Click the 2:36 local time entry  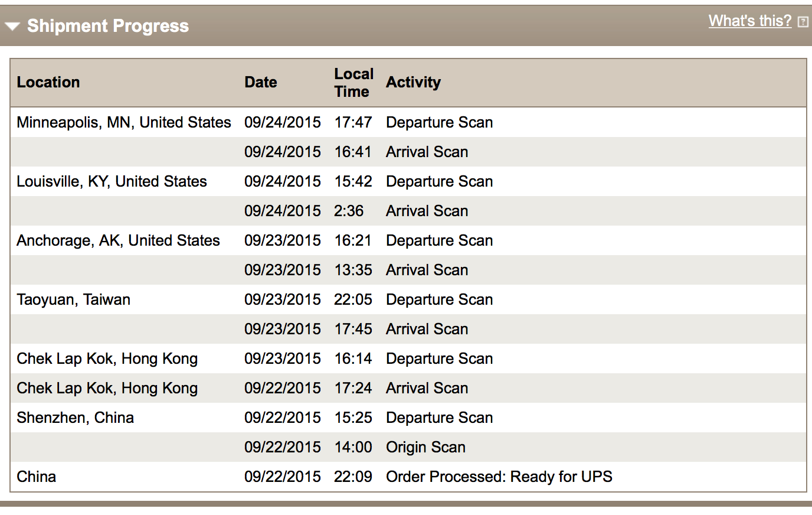(349, 211)
